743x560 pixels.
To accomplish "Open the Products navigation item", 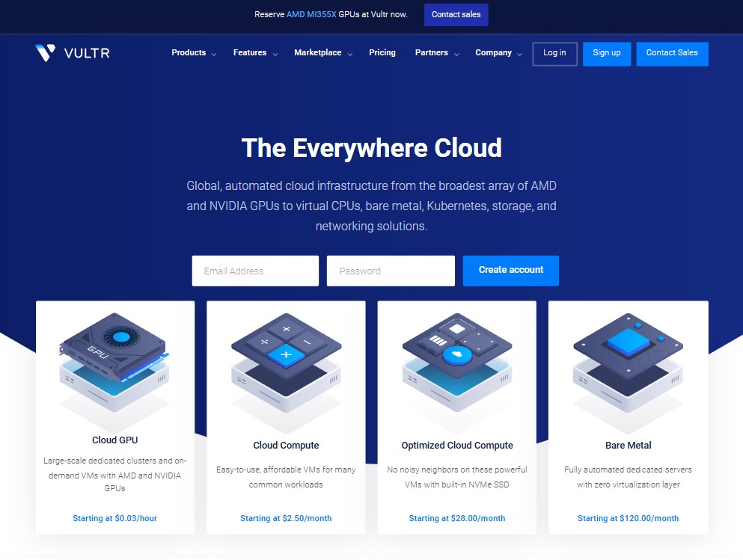I will point(189,52).
